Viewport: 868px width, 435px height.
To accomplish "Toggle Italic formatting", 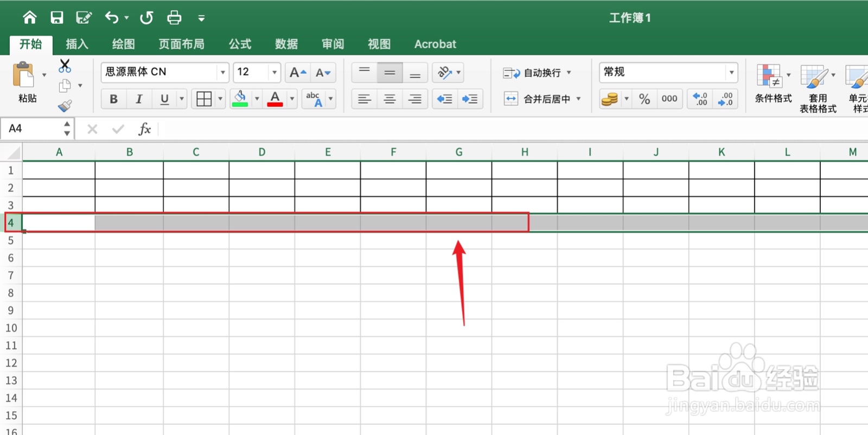I will point(139,99).
